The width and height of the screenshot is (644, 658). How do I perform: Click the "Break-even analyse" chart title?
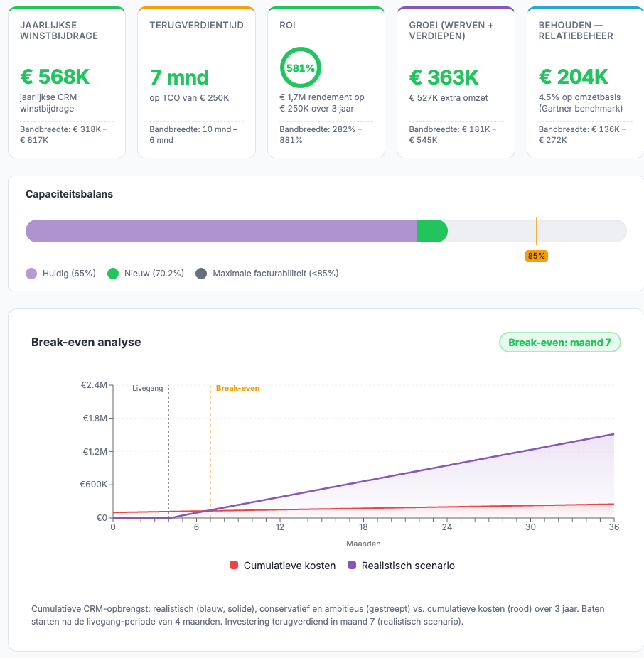pos(86,343)
